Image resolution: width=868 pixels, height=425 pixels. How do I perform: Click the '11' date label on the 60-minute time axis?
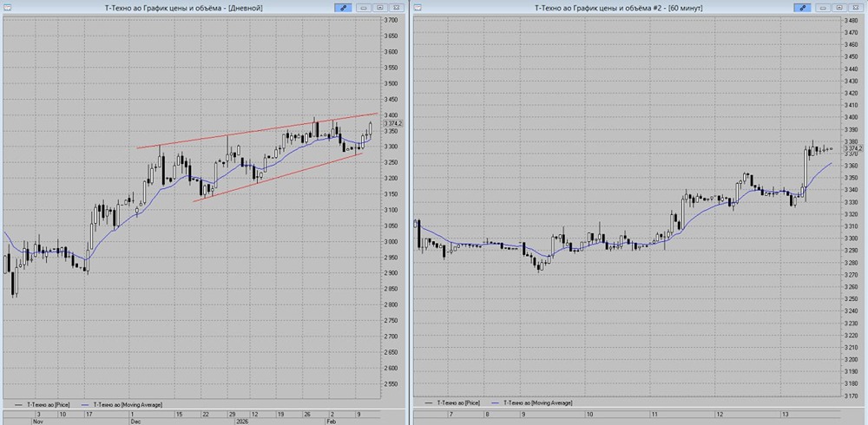pyautogui.click(x=654, y=414)
